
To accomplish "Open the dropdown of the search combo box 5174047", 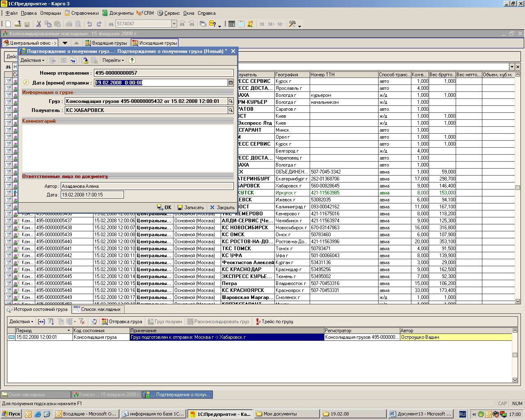I will tap(174, 24).
